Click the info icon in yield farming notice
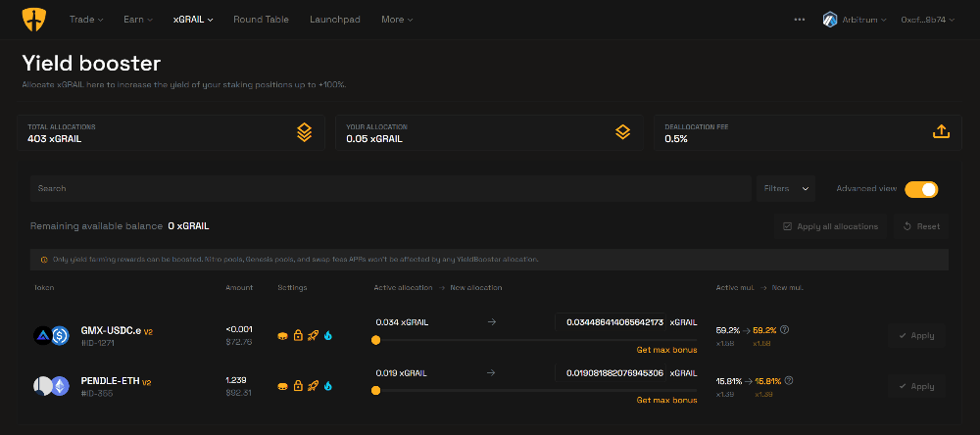The width and height of the screenshot is (980, 435). pyautogui.click(x=44, y=260)
